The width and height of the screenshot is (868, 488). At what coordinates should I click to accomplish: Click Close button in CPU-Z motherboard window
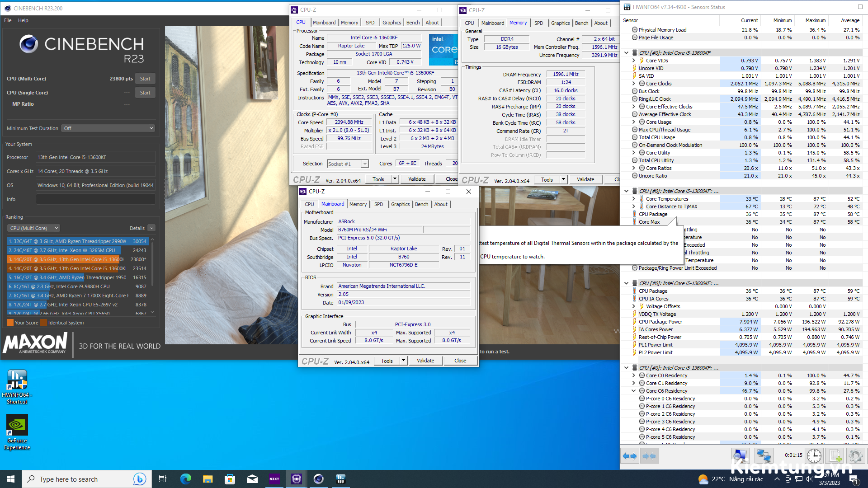pyautogui.click(x=460, y=361)
